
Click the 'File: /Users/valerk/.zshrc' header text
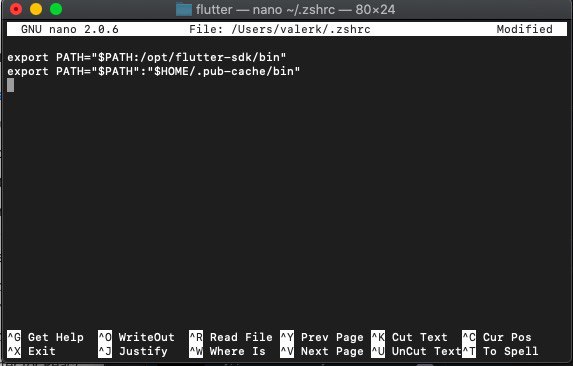coord(280,29)
